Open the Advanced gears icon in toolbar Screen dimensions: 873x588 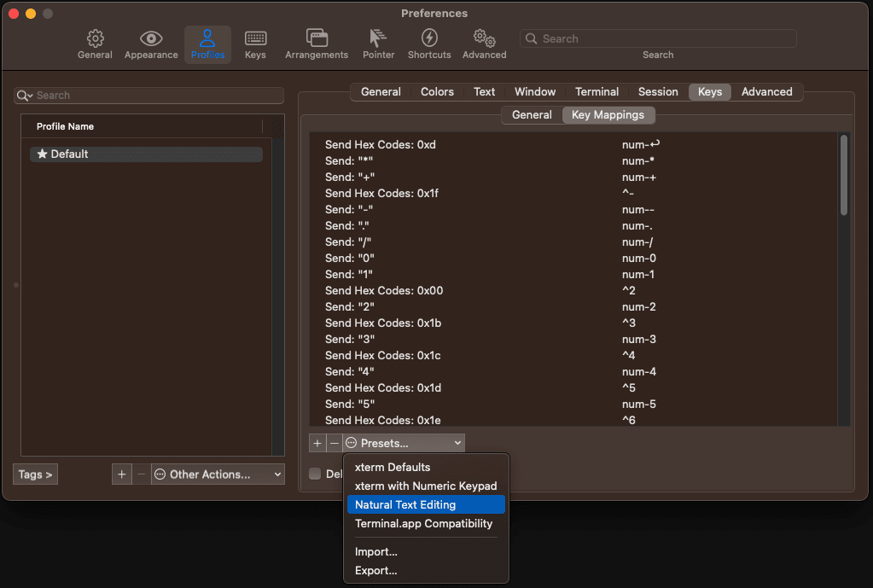[x=484, y=38]
